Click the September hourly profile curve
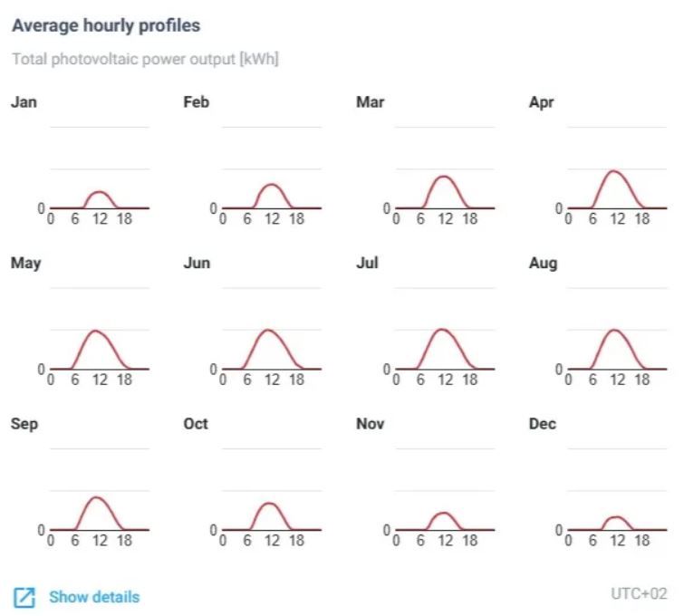The height and width of the screenshot is (616, 684). pos(98,498)
